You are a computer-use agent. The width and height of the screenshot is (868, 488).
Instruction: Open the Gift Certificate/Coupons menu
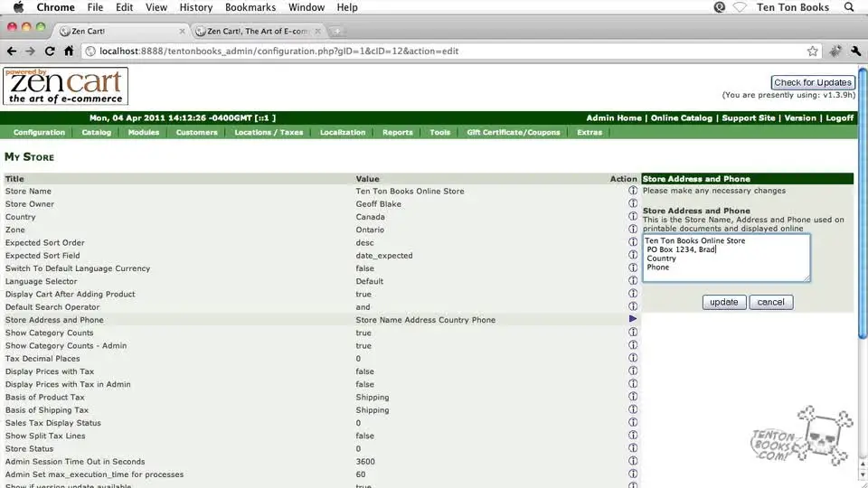(514, 132)
